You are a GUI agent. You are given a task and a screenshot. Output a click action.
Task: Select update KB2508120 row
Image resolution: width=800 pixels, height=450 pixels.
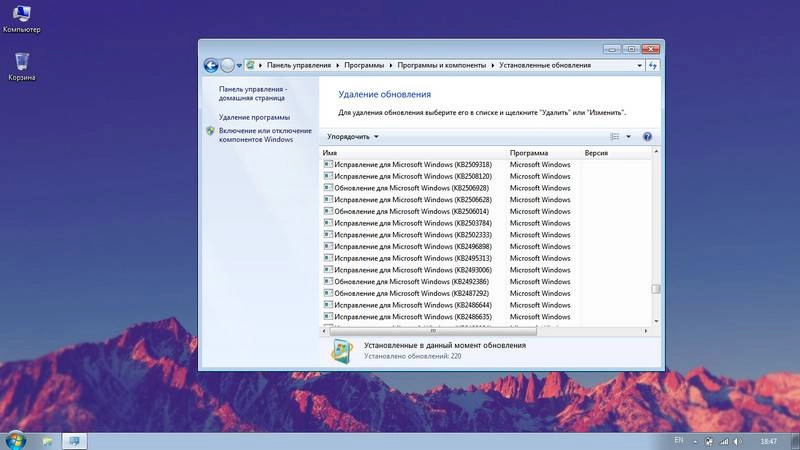[486, 177]
